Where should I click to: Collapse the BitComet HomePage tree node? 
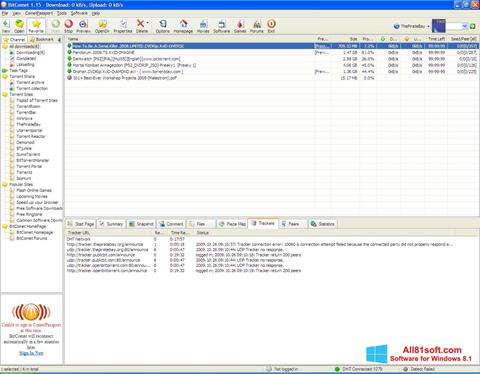[5, 227]
